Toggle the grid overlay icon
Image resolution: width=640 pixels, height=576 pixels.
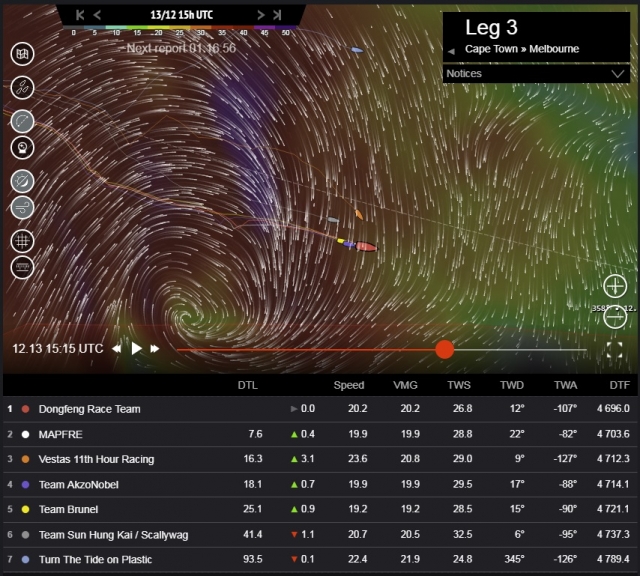point(22,241)
